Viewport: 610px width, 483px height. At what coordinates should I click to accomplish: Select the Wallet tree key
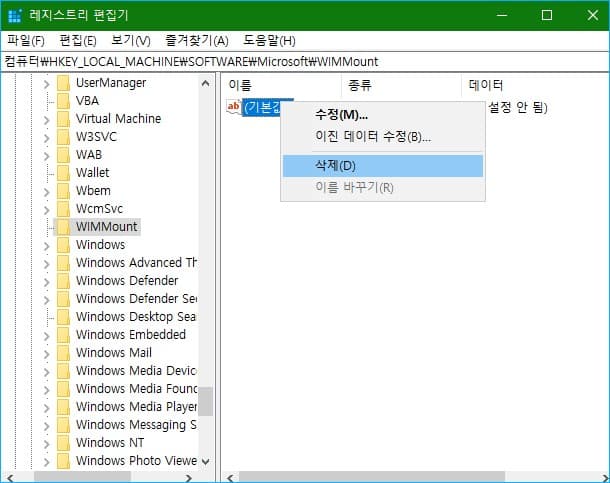(x=92, y=173)
